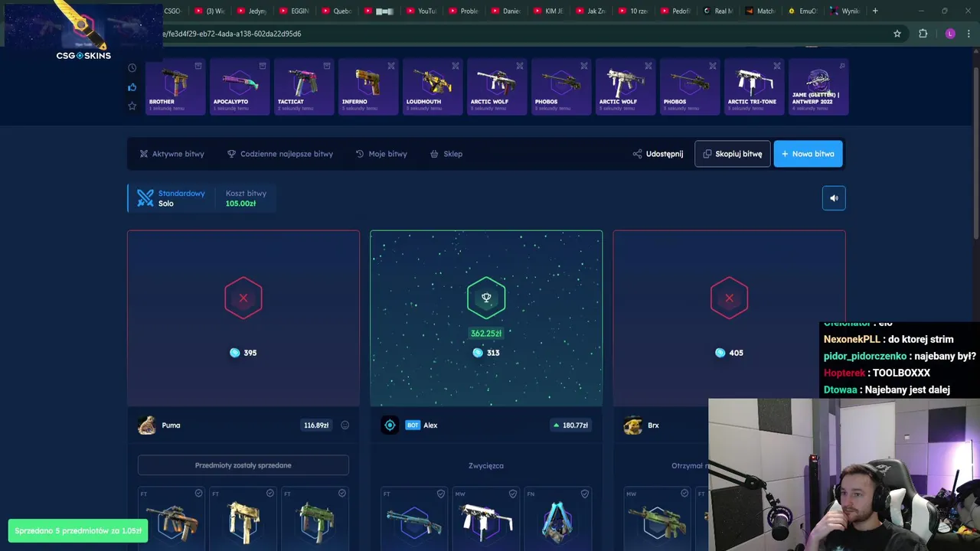Open the Sklep tab
The height and width of the screenshot is (551, 980).
[446, 154]
